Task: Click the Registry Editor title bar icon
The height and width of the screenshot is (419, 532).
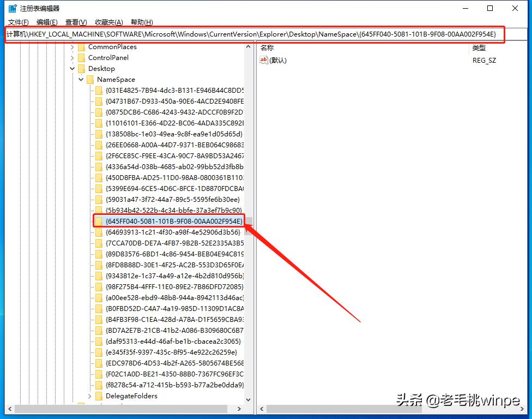Action: (x=13, y=8)
